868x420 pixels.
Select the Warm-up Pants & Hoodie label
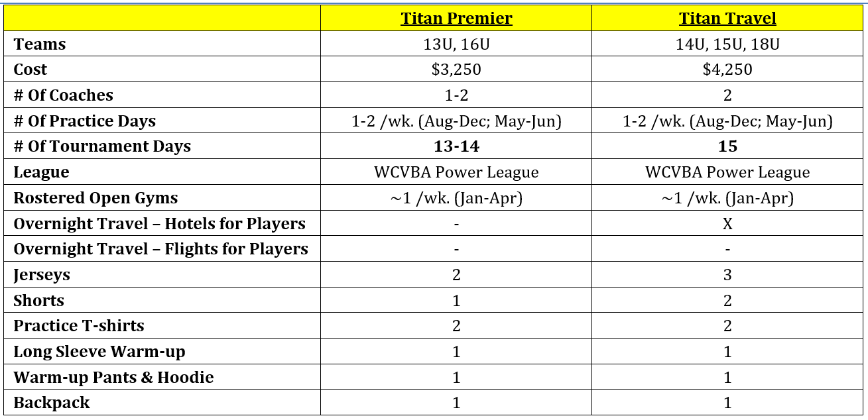pos(114,378)
